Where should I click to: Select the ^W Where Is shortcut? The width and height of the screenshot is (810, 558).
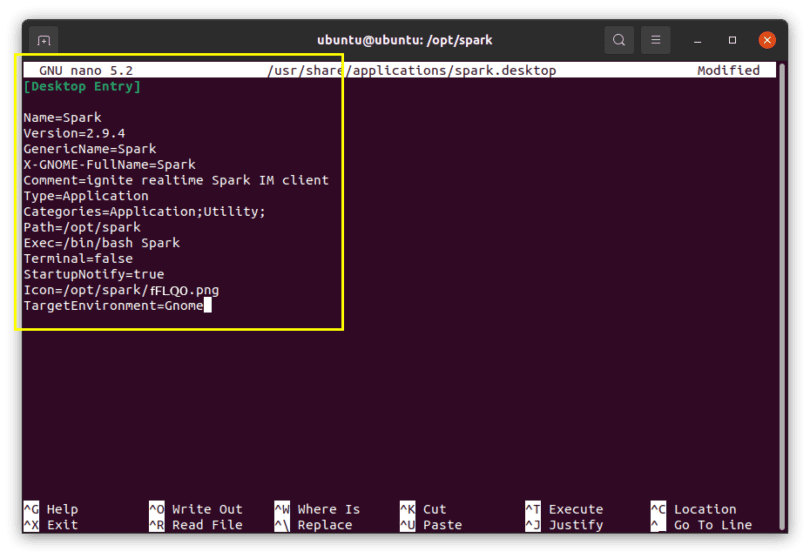click(x=317, y=509)
